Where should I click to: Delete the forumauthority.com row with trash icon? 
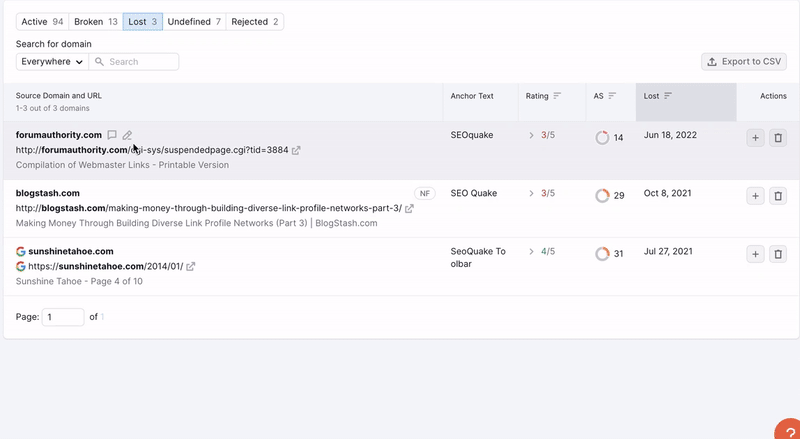[x=778, y=138]
